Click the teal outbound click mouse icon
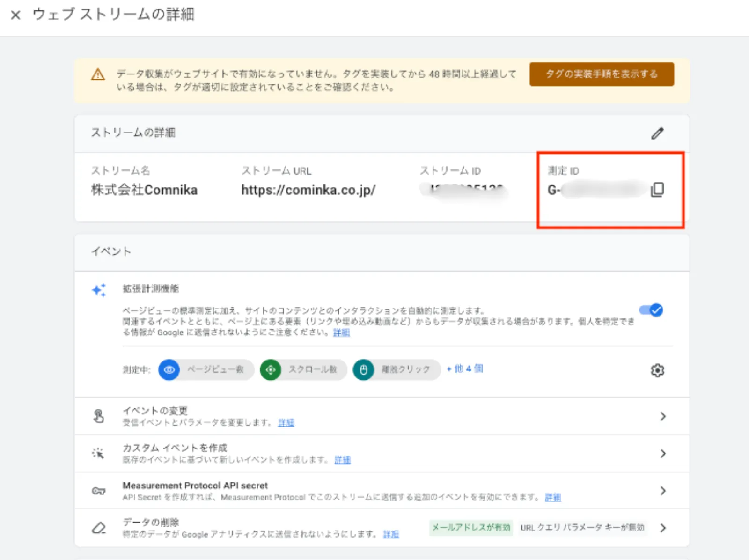749x560 pixels. [364, 370]
